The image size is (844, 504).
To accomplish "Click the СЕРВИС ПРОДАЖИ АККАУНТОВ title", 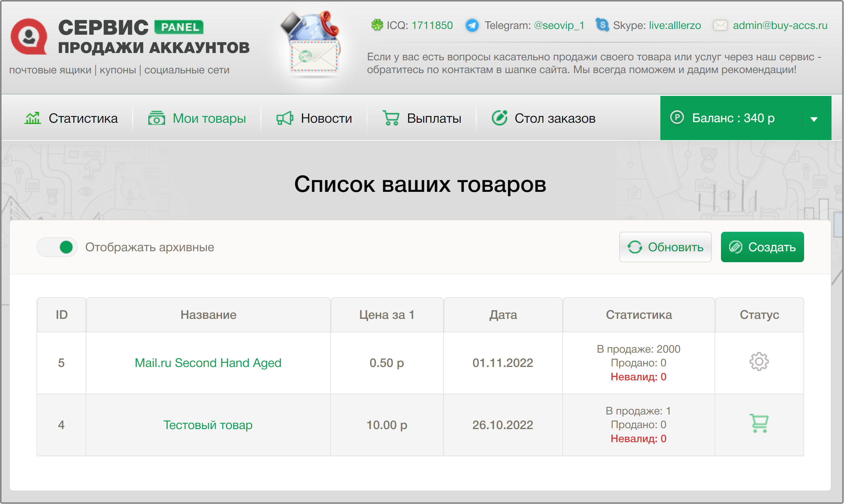I will click(154, 37).
